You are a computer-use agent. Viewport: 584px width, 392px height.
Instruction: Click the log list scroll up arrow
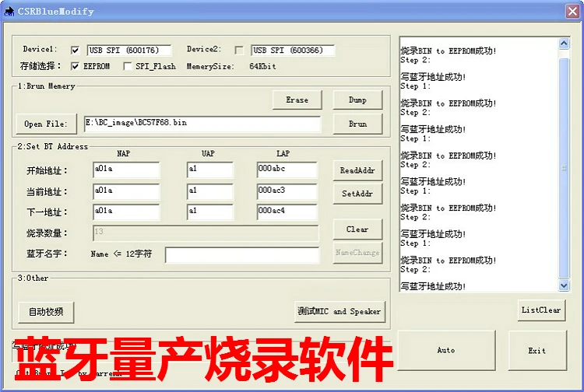click(x=564, y=44)
